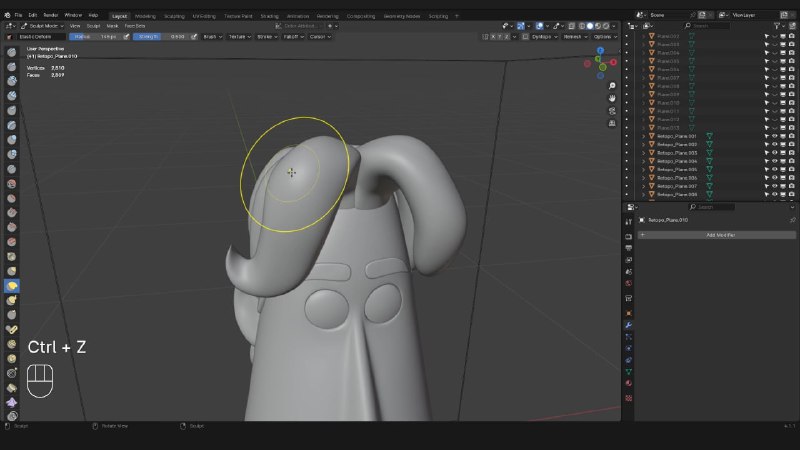Disable rendering for Retopo_Plane.002

(x=791, y=144)
